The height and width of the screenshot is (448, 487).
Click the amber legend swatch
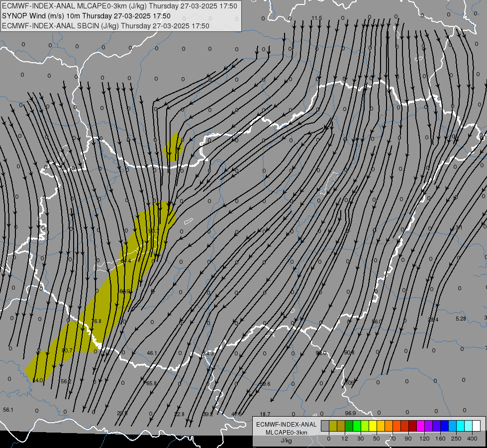[x=381, y=426]
